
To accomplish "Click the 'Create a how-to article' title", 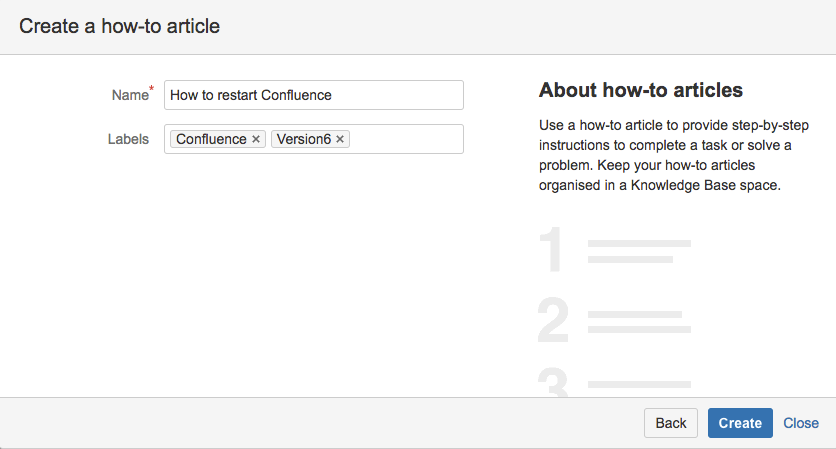I will [x=119, y=26].
